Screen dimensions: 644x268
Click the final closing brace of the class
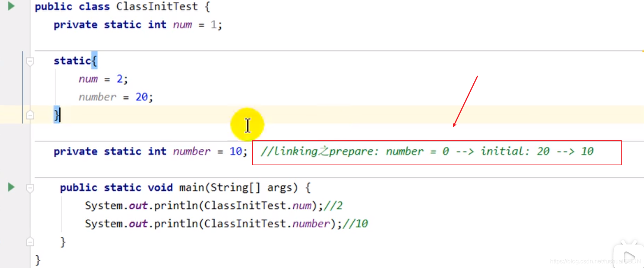tap(38, 260)
